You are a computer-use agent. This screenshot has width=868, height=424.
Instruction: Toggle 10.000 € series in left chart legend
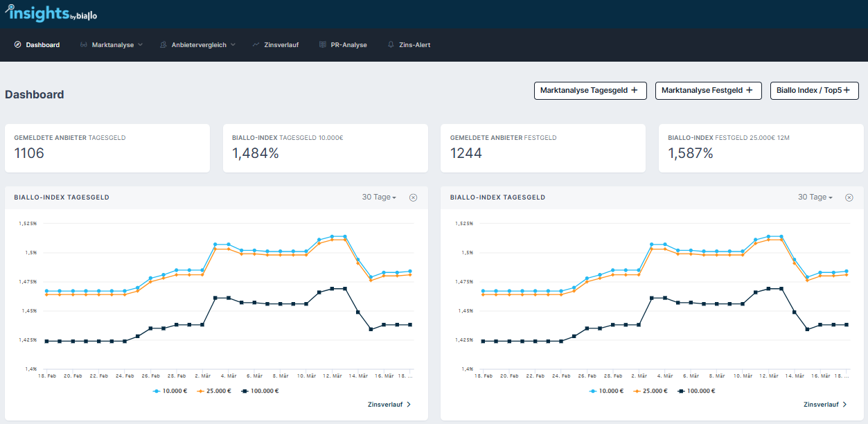tap(171, 391)
